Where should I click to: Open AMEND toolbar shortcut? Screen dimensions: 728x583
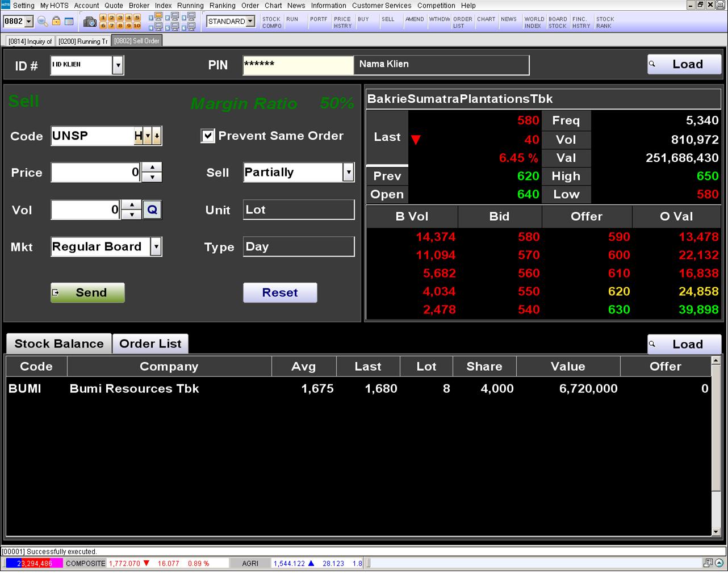pos(415,19)
